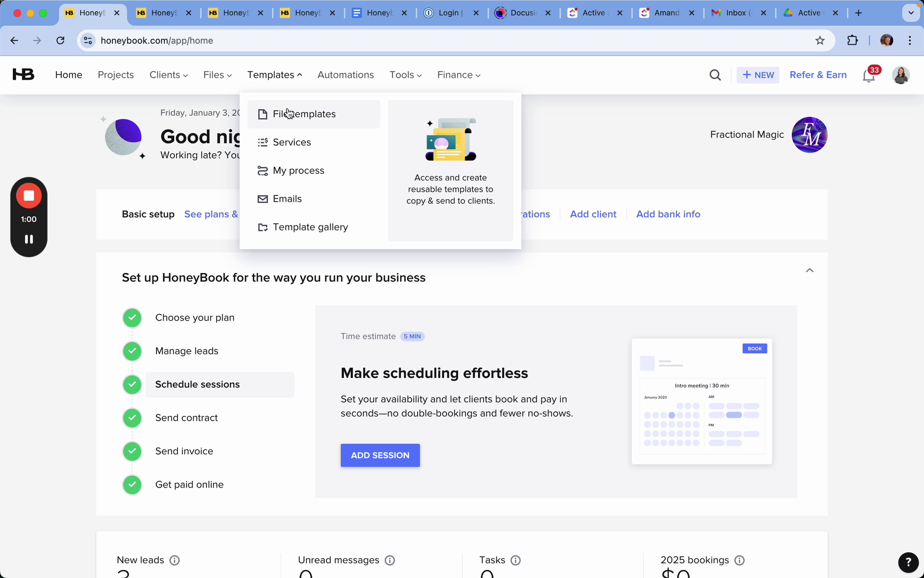Click info icon beside 2025 bookings
Image resolution: width=924 pixels, height=578 pixels.
740,560
